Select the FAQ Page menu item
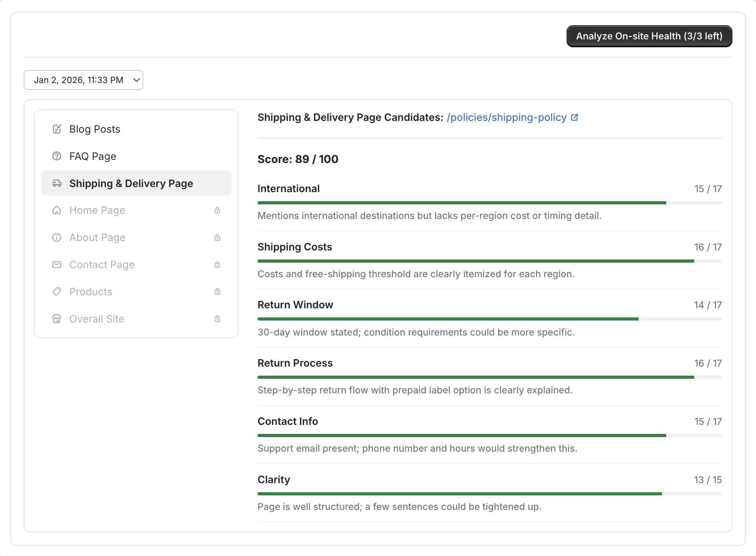 (x=136, y=156)
